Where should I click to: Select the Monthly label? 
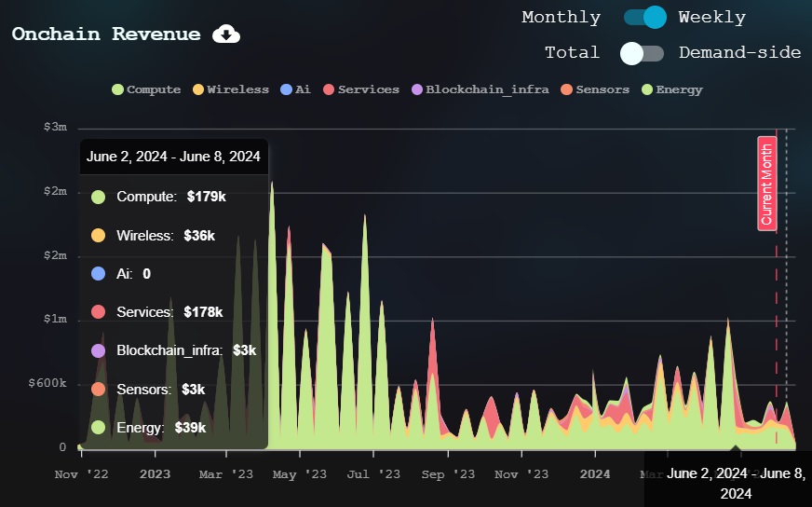tap(561, 18)
